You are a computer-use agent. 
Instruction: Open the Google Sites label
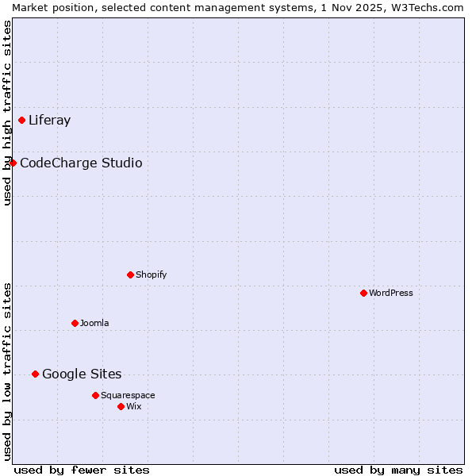click(x=82, y=374)
